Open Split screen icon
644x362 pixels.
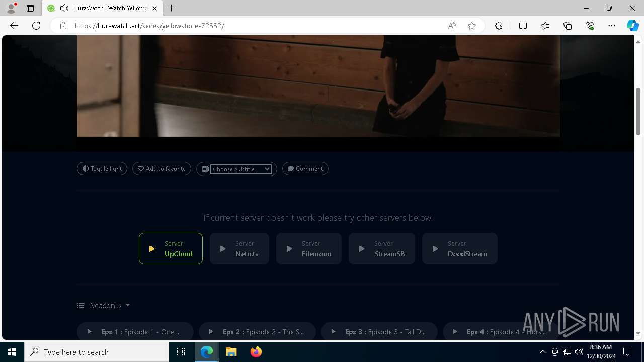[523, 26]
